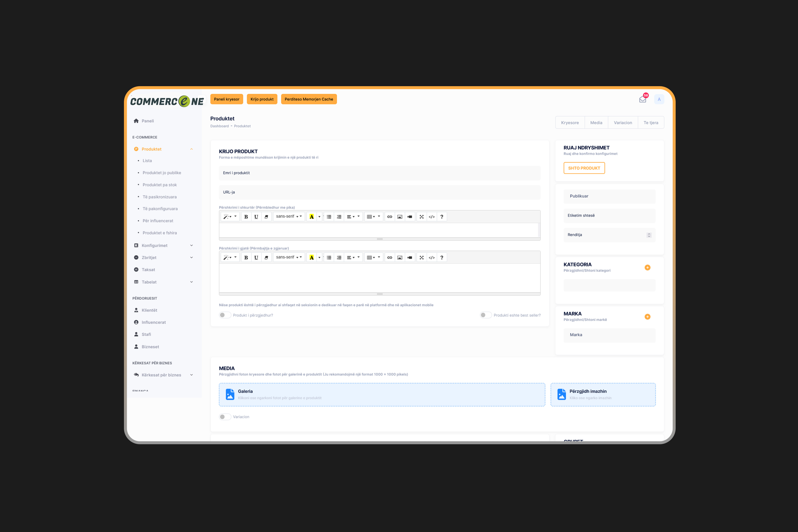The width and height of the screenshot is (798, 532).
Task: Collapse the Produktet sidebar menu
Action: click(192, 149)
